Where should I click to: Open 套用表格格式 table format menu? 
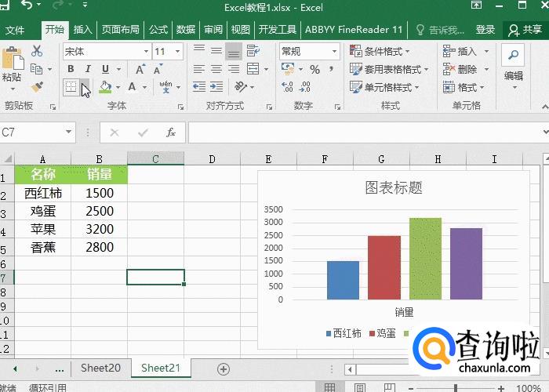389,69
